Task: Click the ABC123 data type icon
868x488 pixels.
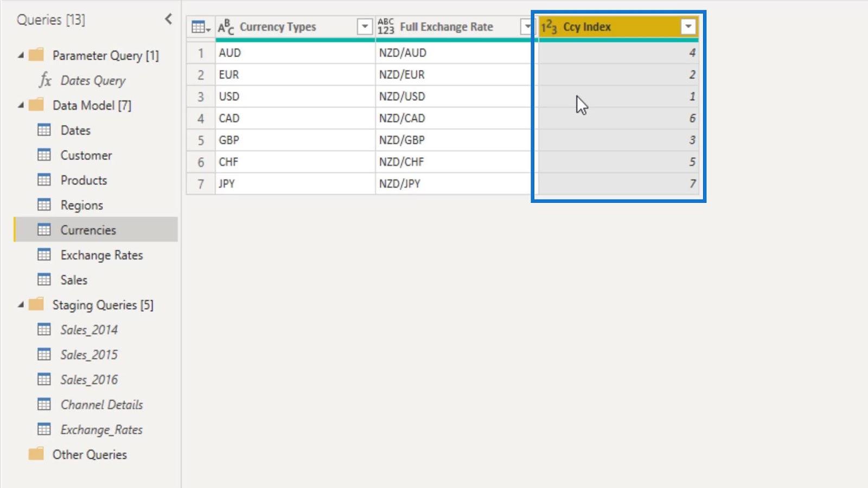Action: [x=386, y=27]
